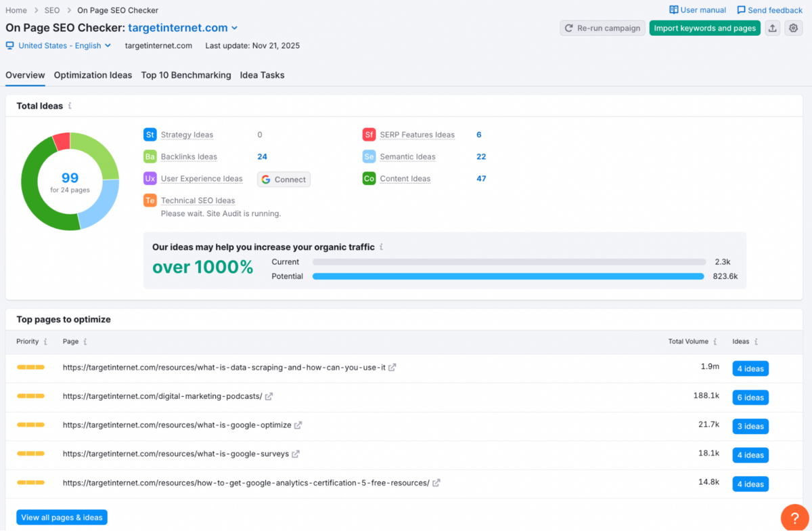
Task: Click the gray Current traffic progress bar
Action: click(509, 261)
